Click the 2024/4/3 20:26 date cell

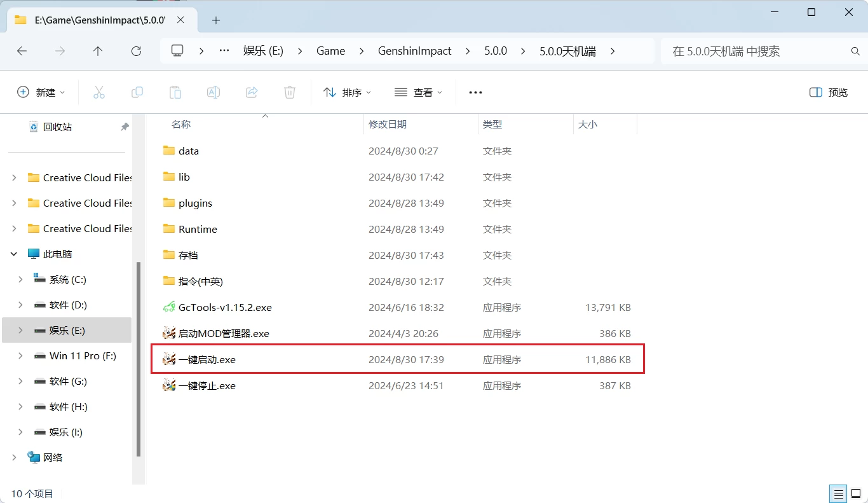pyautogui.click(x=403, y=333)
